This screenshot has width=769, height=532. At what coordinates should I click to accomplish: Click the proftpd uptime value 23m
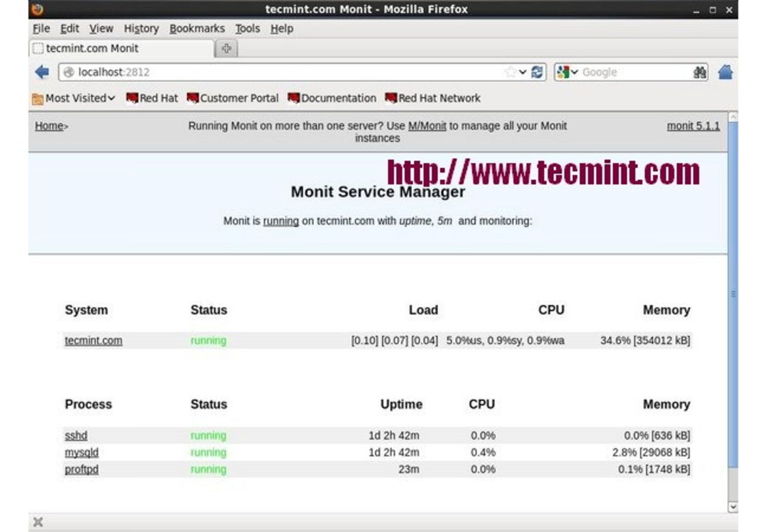click(409, 469)
